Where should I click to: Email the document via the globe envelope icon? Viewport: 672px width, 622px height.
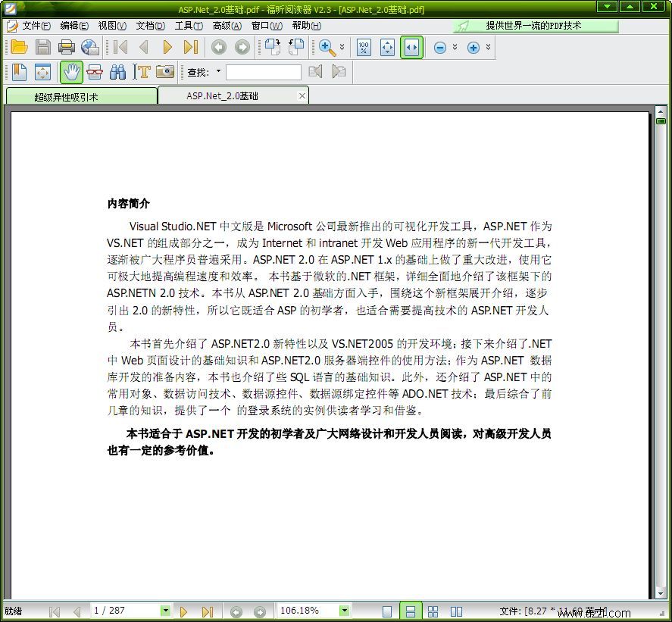click(x=90, y=47)
